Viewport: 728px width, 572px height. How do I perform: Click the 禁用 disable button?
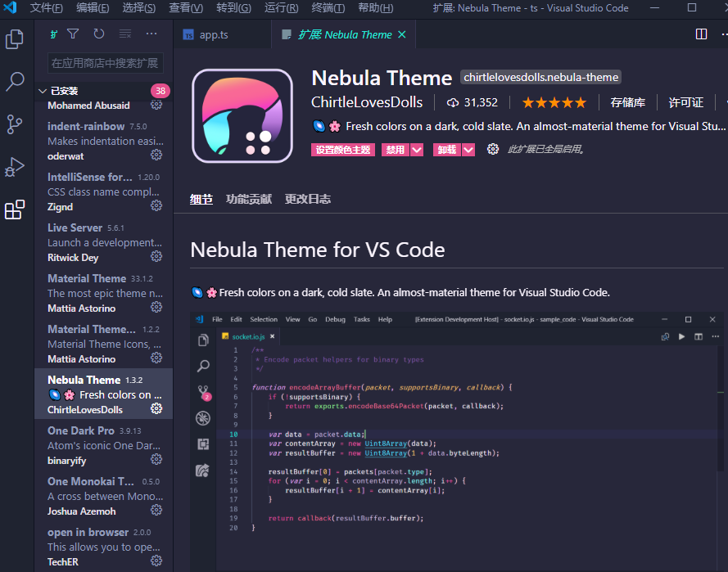tap(395, 150)
